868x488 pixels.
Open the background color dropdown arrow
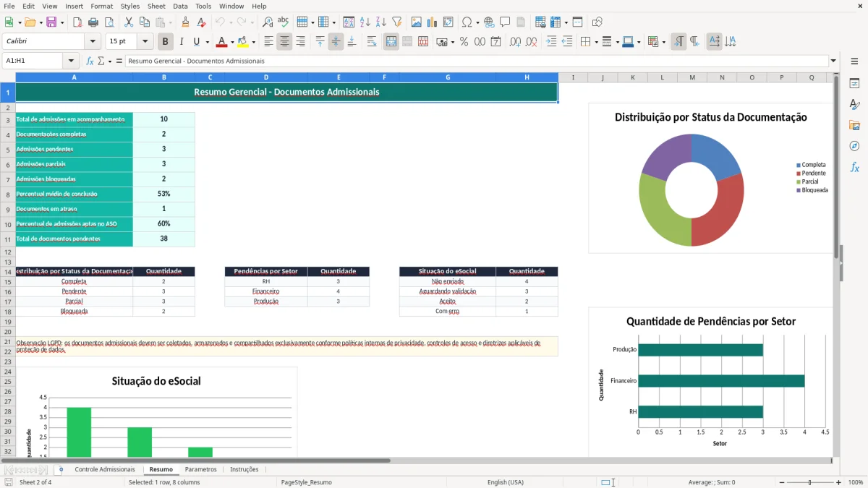click(x=253, y=42)
